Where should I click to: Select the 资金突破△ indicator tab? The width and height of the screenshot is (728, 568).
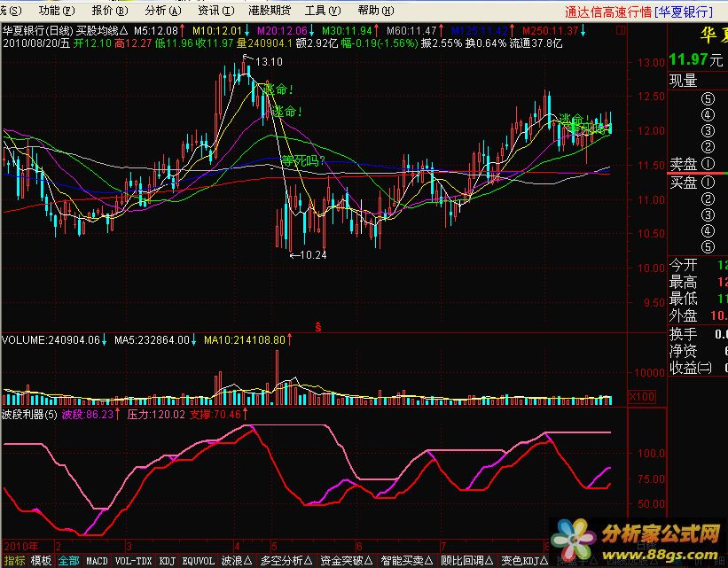346,561
